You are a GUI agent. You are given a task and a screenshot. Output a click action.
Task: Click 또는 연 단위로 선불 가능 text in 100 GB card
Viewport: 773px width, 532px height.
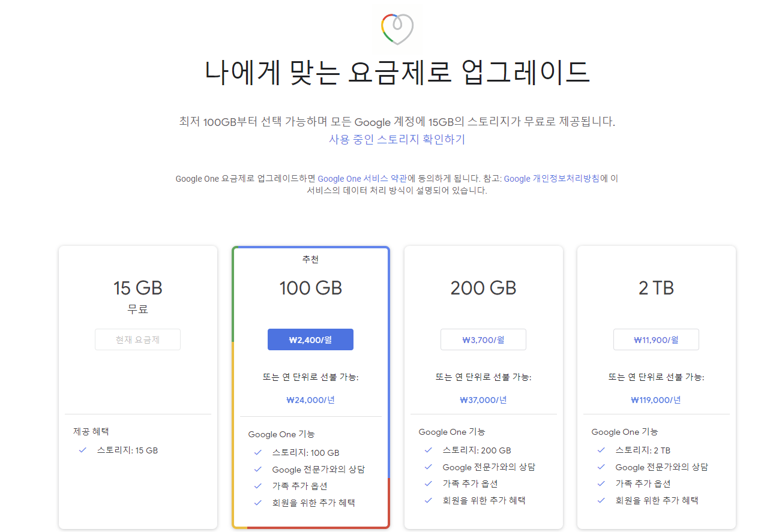point(310,377)
